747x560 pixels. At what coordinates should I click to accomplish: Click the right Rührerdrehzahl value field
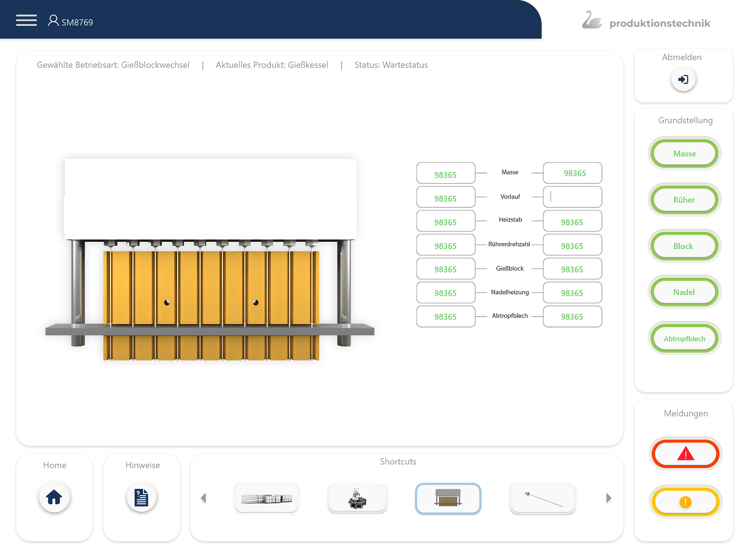(572, 245)
